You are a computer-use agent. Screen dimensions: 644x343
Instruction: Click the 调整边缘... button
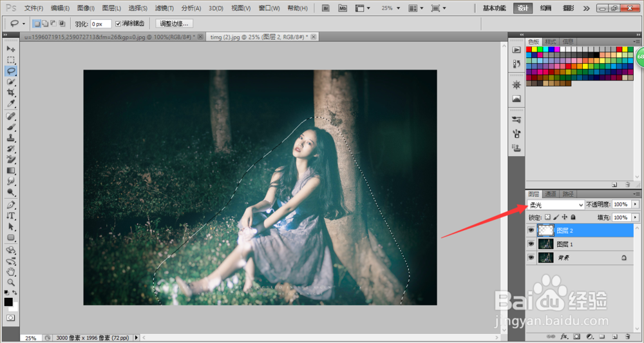(175, 24)
